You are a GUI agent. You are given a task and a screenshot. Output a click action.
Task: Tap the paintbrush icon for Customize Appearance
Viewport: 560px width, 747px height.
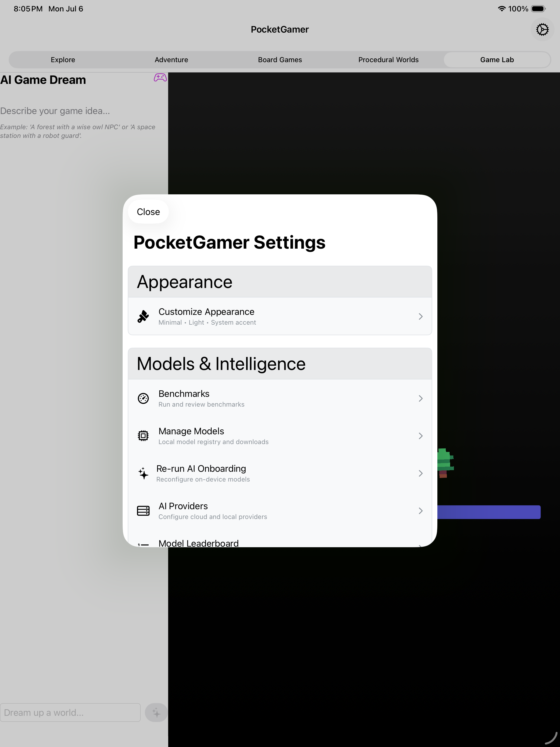143,316
